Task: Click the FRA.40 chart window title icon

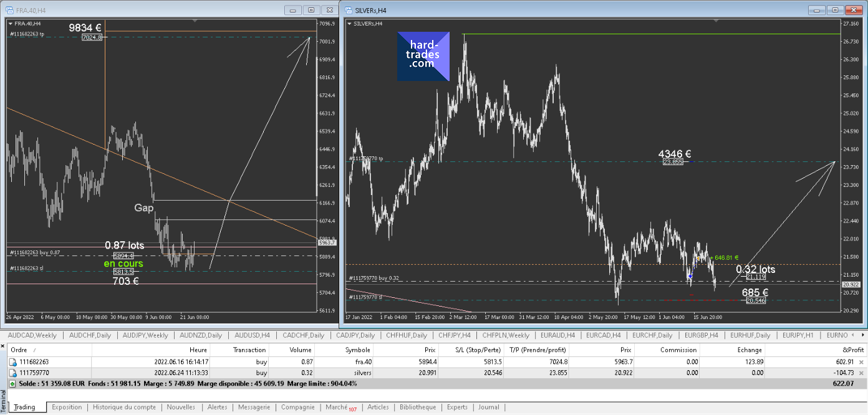Action: pyautogui.click(x=9, y=11)
